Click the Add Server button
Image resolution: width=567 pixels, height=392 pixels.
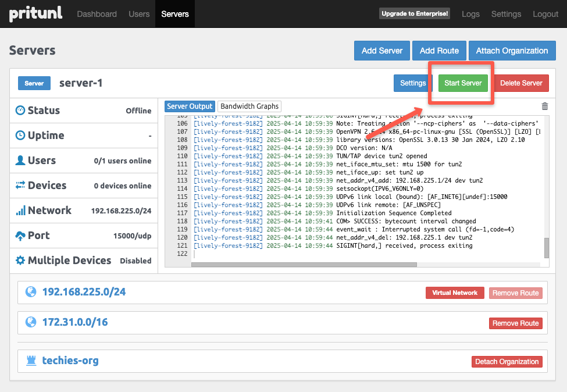point(382,51)
